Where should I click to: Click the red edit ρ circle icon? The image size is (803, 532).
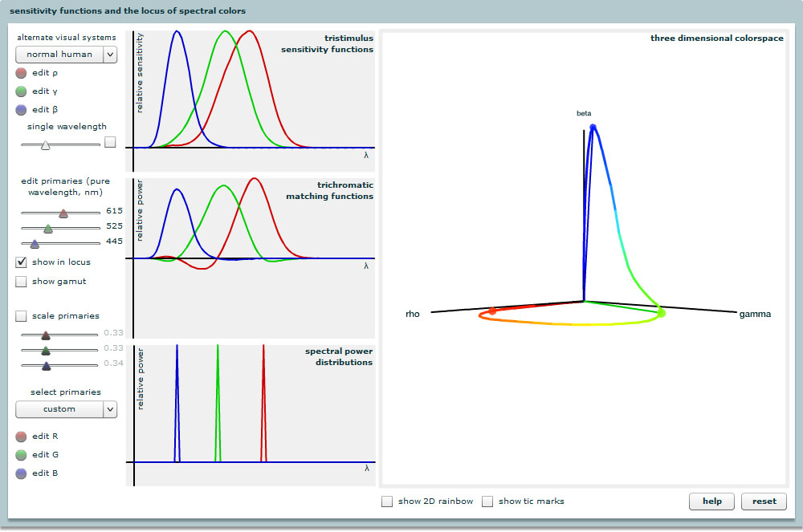pos(22,73)
